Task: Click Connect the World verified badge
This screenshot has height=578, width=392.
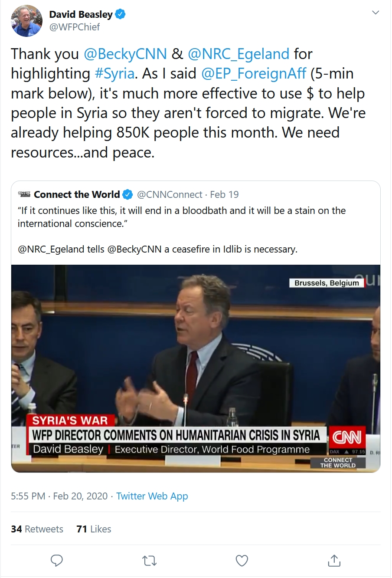Action: tap(127, 194)
